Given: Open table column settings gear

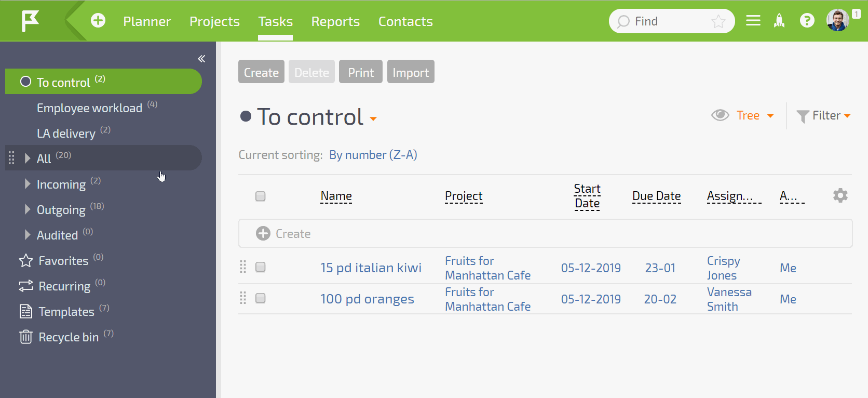Looking at the screenshot, I should click(x=840, y=195).
